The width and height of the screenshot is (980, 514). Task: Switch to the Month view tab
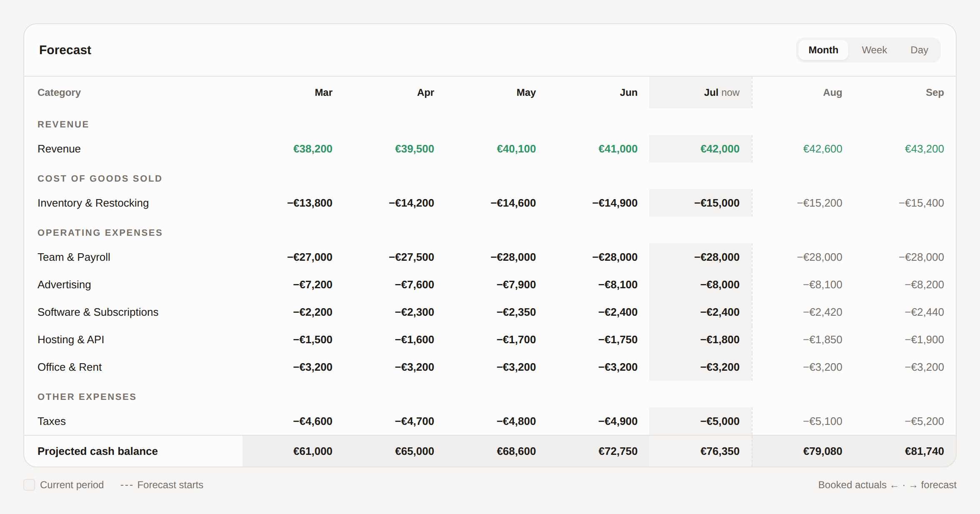823,50
